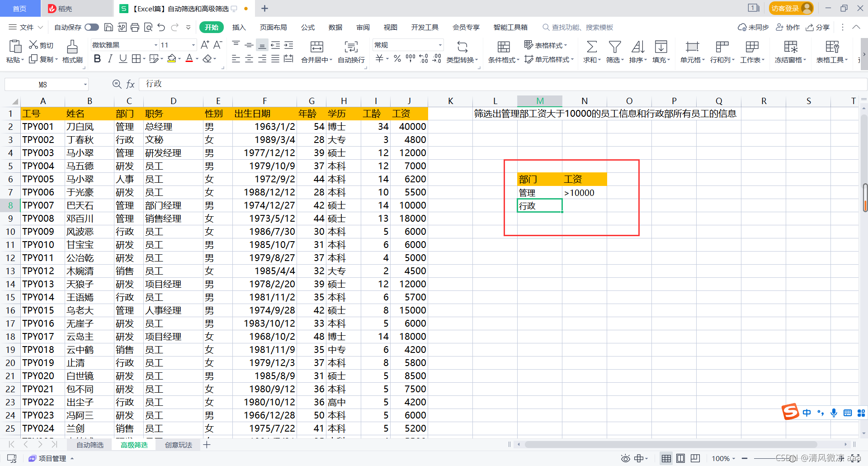Switch to sheet tab 创意玩法
Screen dimensions: 868x466
(x=179, y=445)
